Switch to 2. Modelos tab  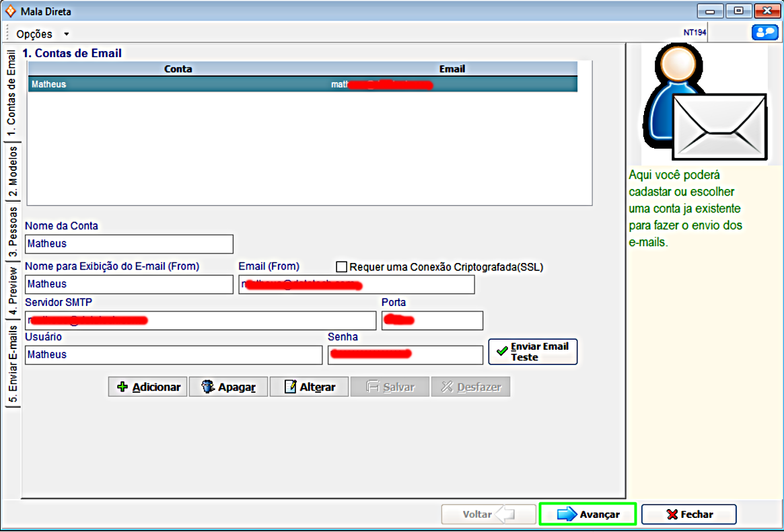point(13,171)
